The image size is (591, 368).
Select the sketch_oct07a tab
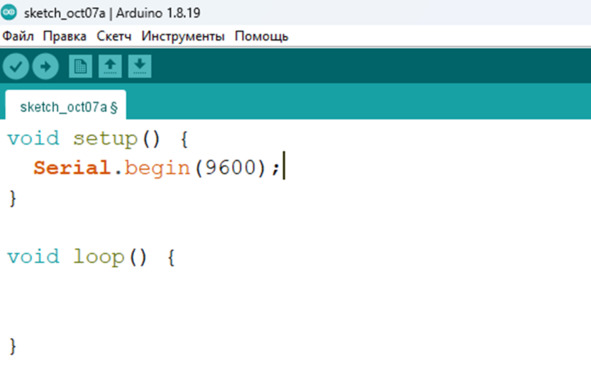click(x=66, y=105)
